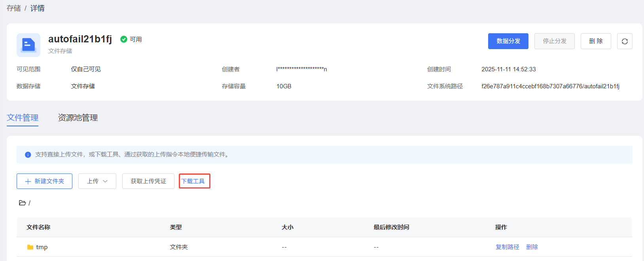Click the plus icon in 新建文件夹

[x=28, y=181]
